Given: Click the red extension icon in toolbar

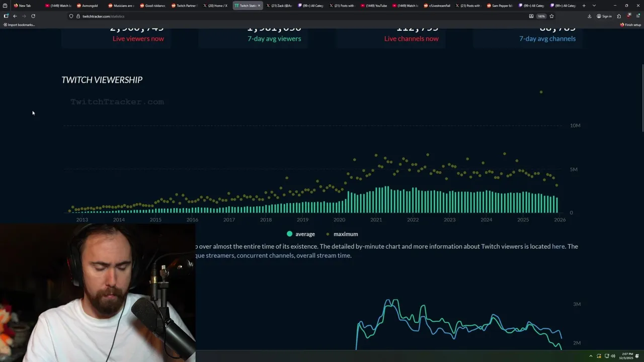Looking at the screenshot, I should tap(628, 16).
